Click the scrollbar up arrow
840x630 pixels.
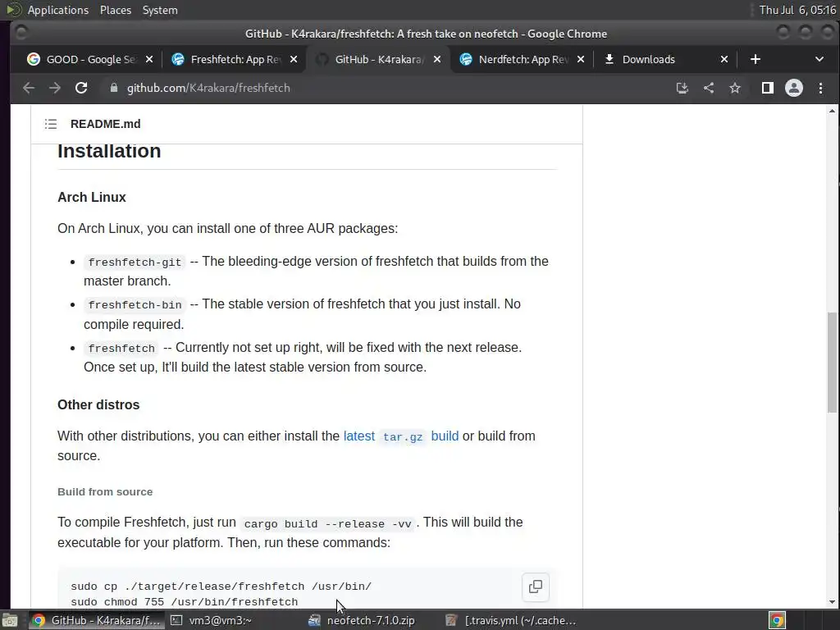click(x=832, y=111)
